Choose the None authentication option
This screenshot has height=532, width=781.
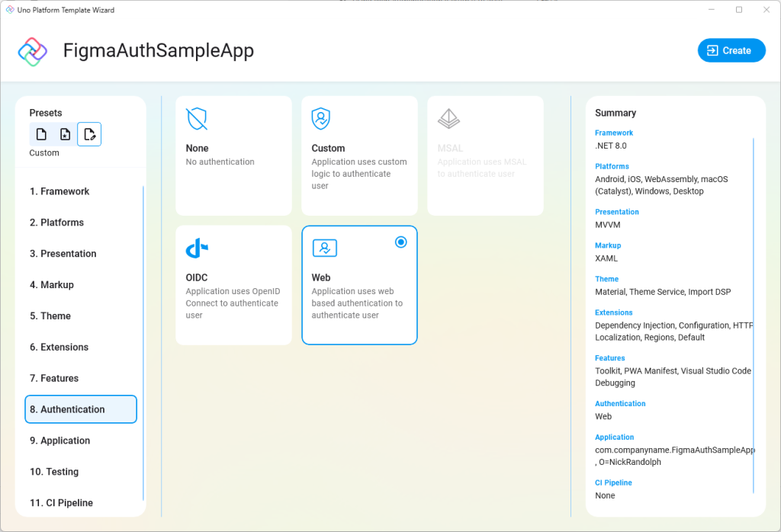[x=233, y=155]
